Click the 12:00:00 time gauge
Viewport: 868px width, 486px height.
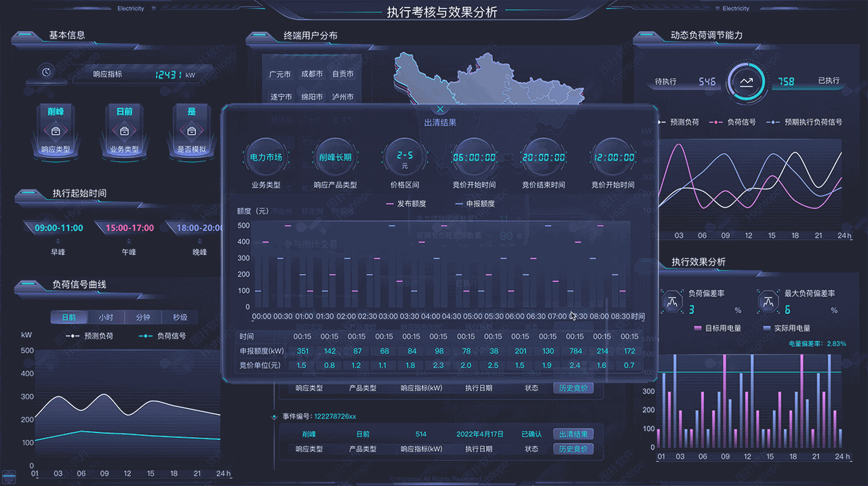612,157
